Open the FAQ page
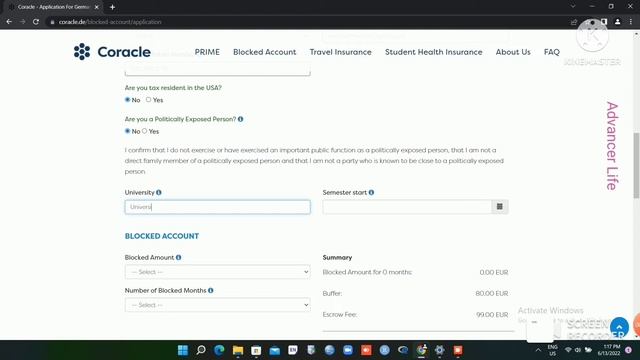The height and width of the screenshot is (360, 640). click(551, 52)
